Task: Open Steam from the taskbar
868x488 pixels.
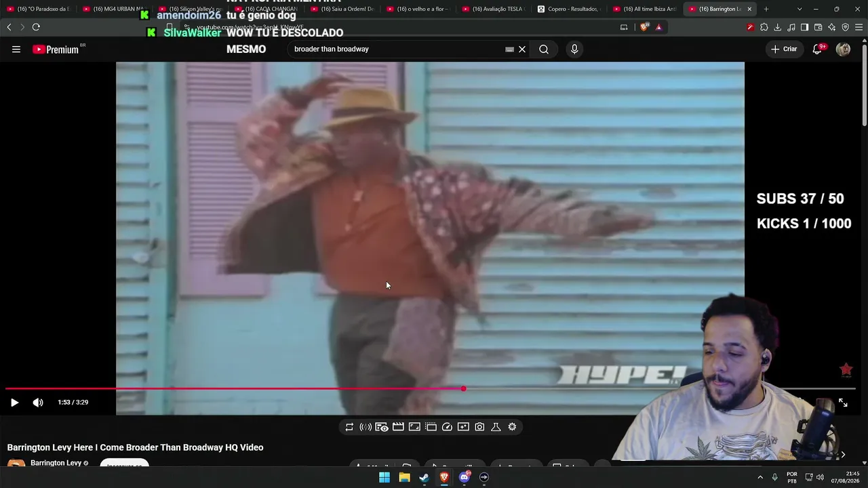Action: (424, 477)
